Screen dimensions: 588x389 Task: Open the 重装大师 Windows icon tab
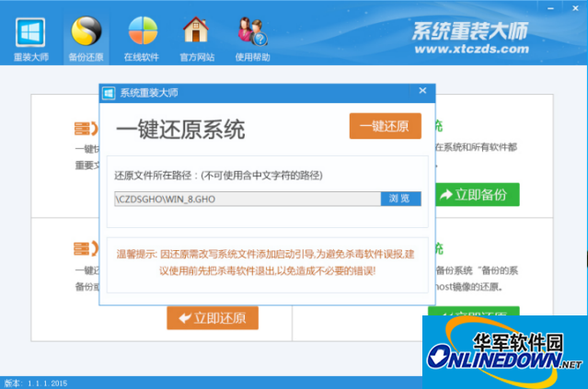tap(30, 32)
